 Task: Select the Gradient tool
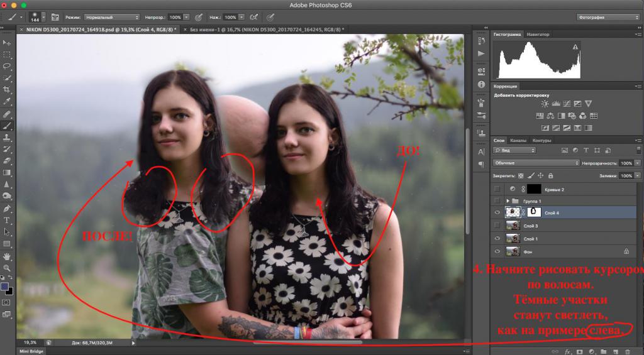click(x=6, y=173)
